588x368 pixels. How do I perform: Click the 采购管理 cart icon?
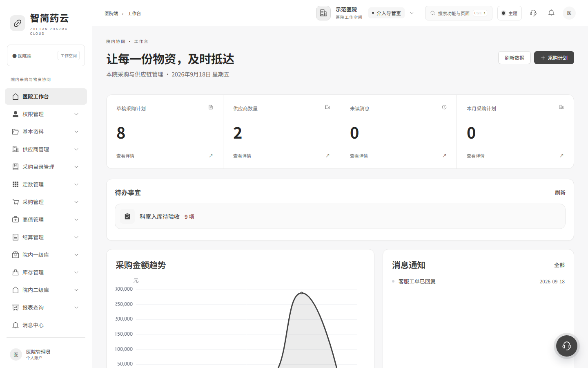[x=16, y=202]
